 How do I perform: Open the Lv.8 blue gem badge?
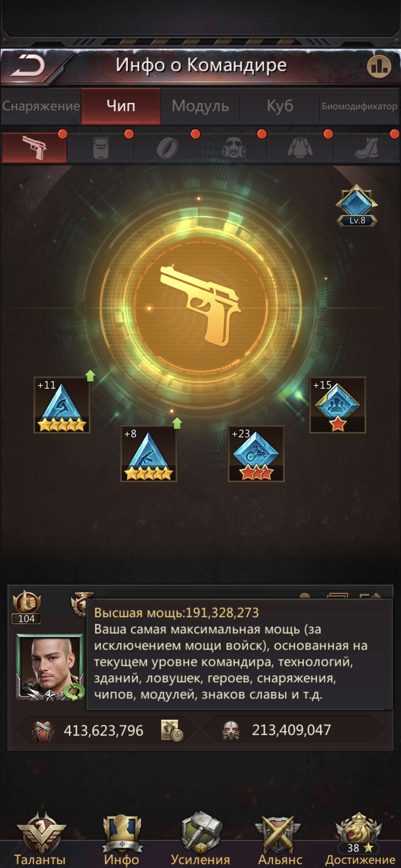coord(357,205)
